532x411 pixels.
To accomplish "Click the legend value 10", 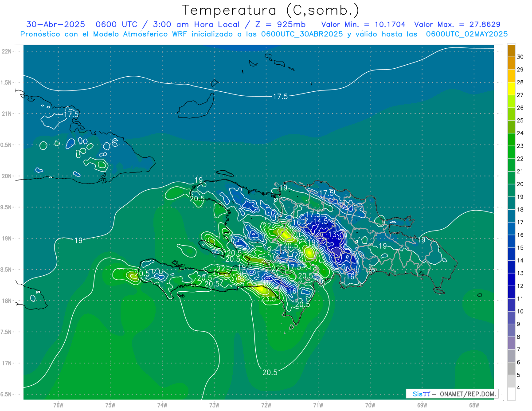I will 520,311.
